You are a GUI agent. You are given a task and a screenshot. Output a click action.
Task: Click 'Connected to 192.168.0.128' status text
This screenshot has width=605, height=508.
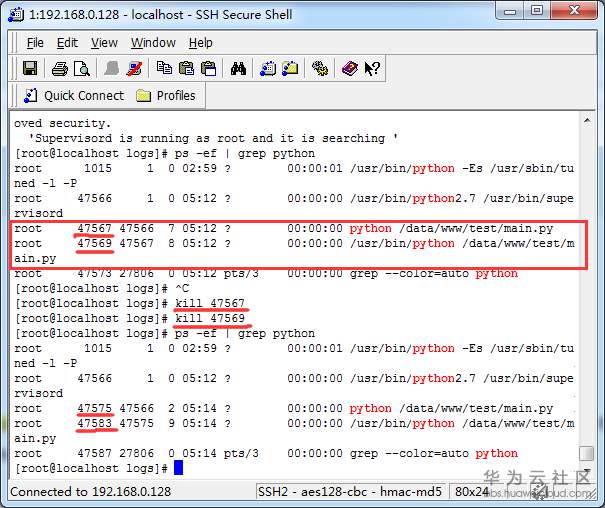[x=91, y=492]
